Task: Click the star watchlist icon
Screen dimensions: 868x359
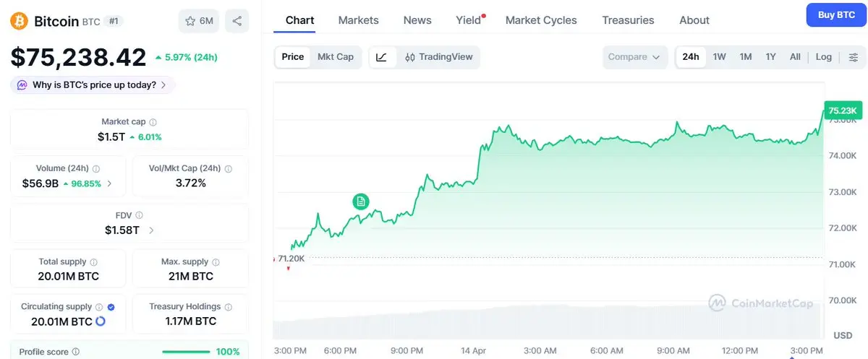Action: (x=190, y=21)
